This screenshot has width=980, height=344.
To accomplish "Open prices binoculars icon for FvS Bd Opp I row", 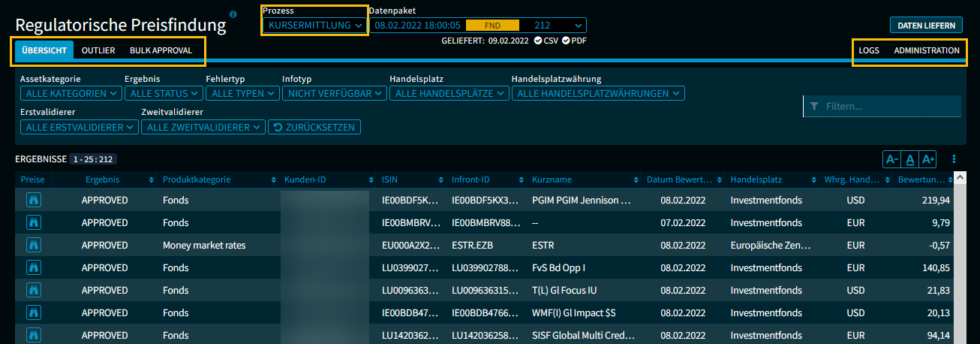I will [x=34, y=268].
